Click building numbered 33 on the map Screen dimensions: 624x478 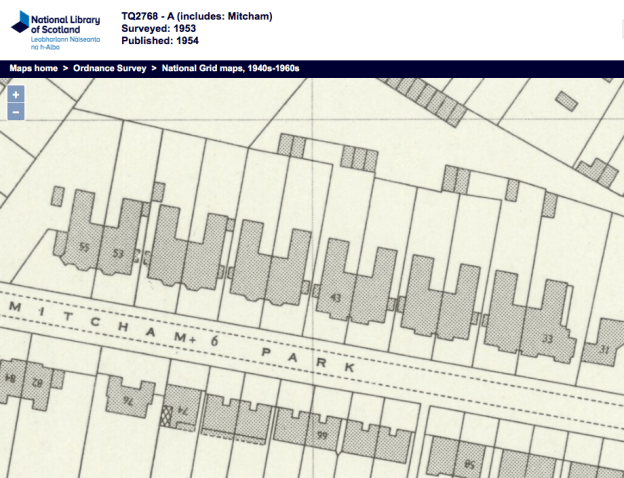547,338
